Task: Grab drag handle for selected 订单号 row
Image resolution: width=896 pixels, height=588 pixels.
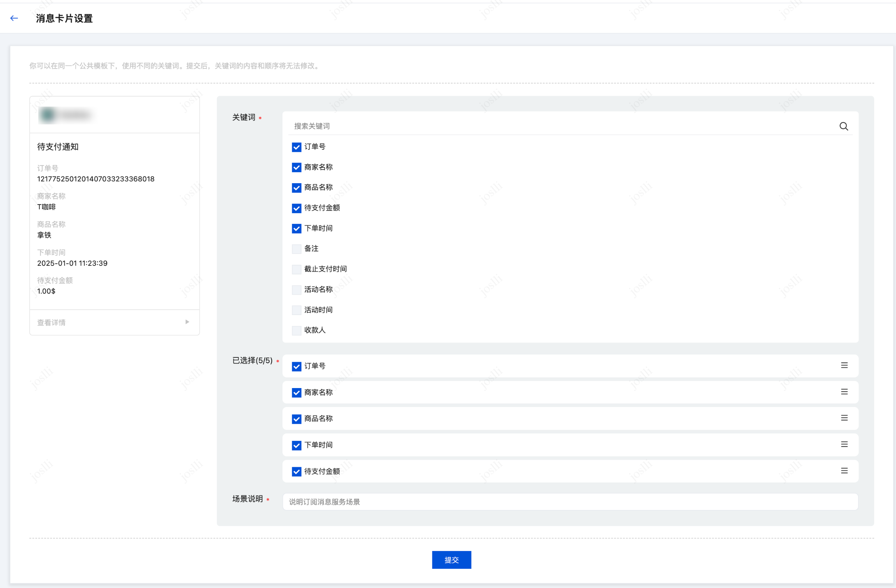Action: tap(844, 365)
